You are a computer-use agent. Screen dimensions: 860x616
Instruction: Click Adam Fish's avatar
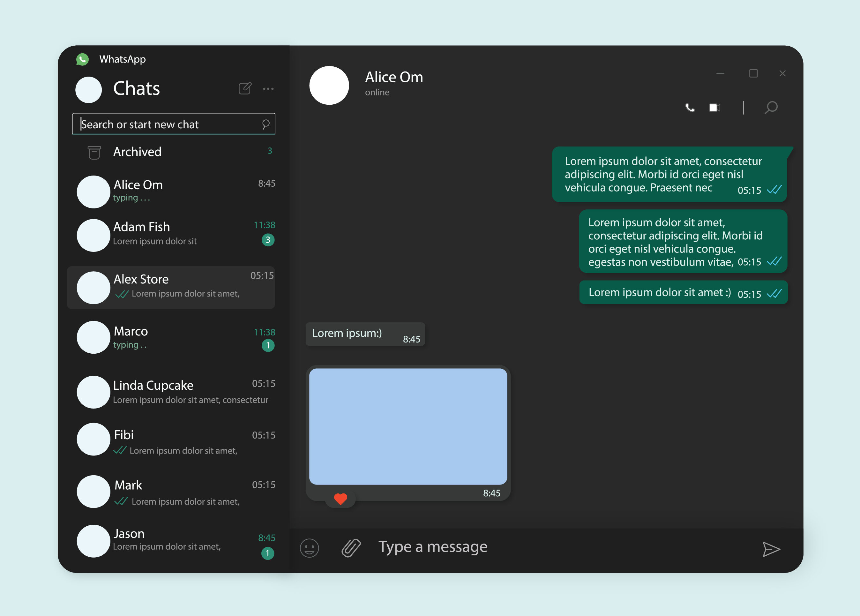pyautogui.click(x=93, y=235)
